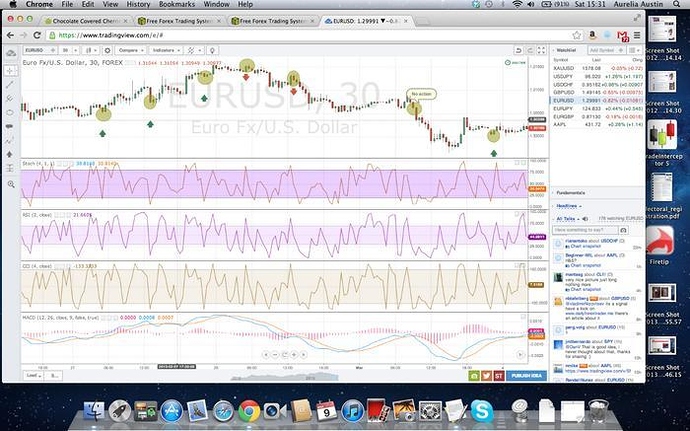
Task: Expand the Headlines section
Action: (x=569, y=206)
